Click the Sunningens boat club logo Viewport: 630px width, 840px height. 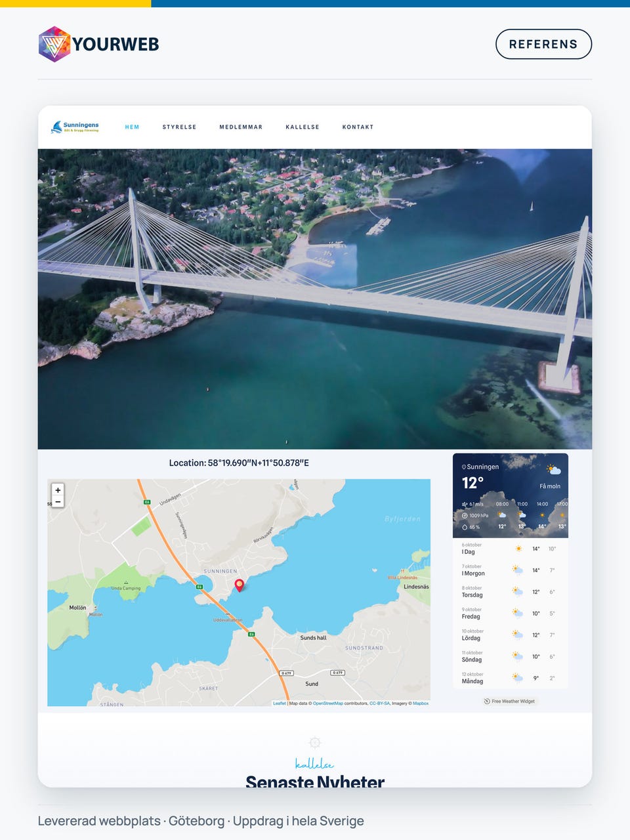coord(75,127)
